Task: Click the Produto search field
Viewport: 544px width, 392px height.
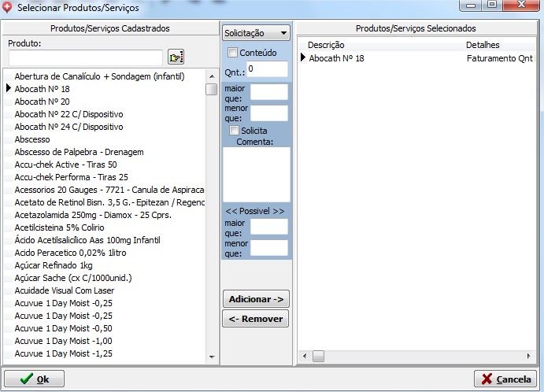Action: click(85, 57)
